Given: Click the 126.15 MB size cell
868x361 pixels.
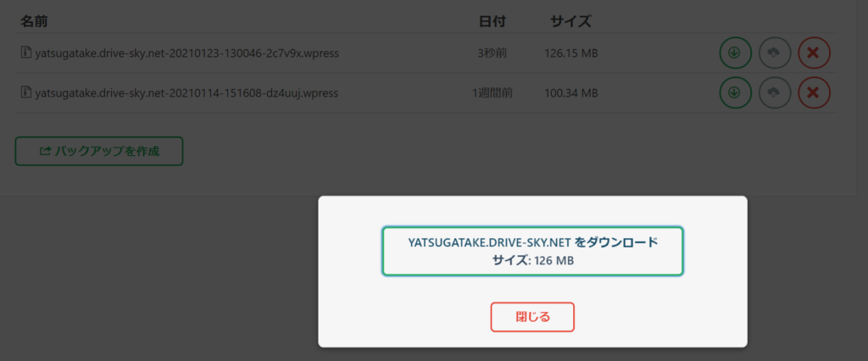Looking at the screenshot, I should point(570,53).
